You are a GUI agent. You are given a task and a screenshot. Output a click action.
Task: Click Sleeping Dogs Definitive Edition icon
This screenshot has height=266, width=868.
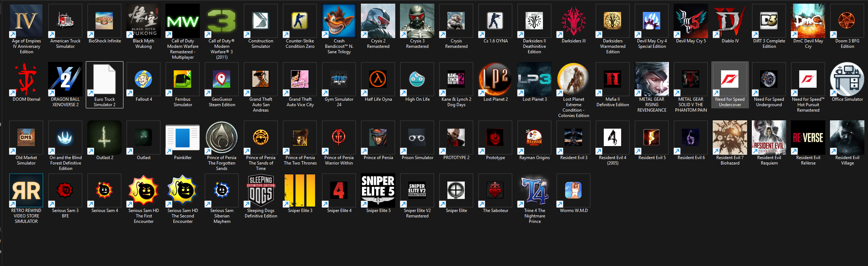[x=261, y=191]
